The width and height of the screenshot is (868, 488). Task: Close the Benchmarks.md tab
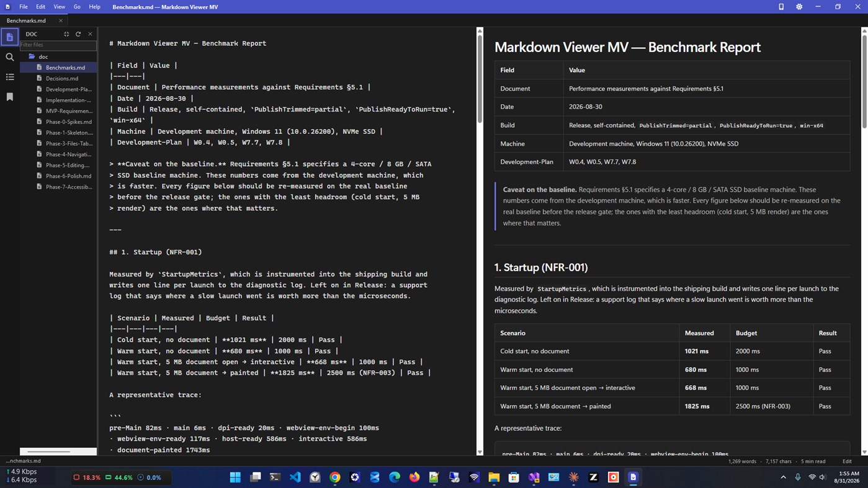click(x=60, y=20)
